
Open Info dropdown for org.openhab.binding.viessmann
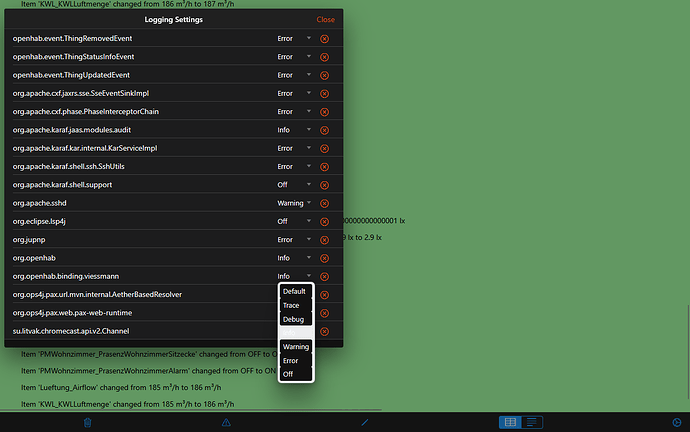[294, 276]
